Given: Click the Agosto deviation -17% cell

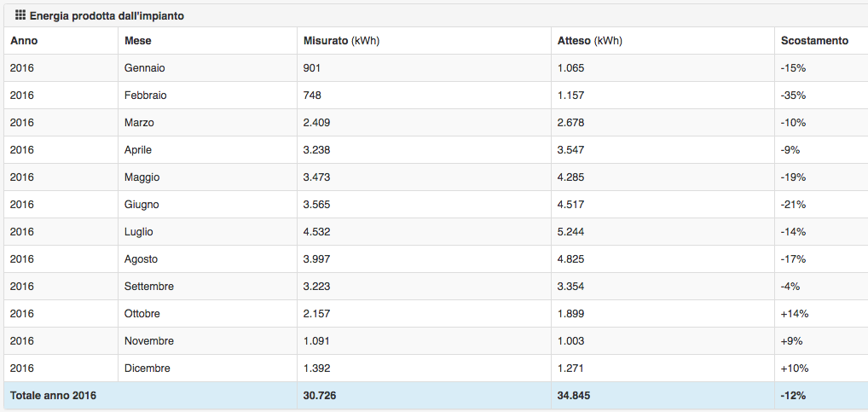Looking at the screenshot, I should [x=793, y=258].
